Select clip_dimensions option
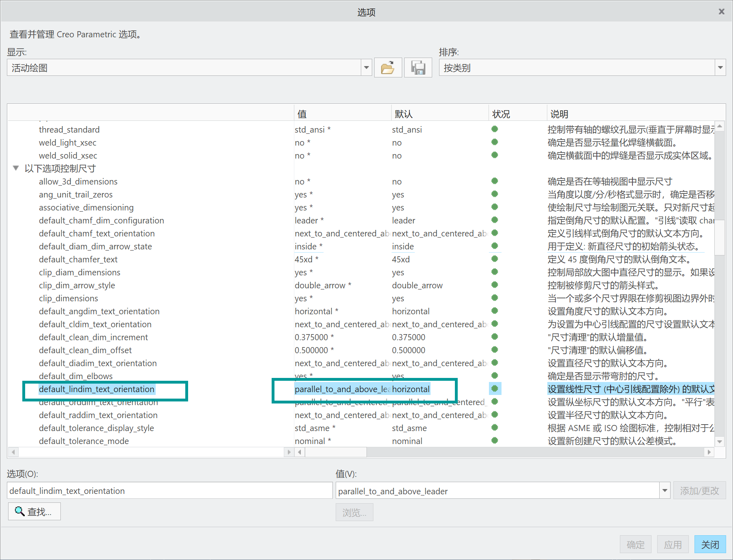This screenshot has width=733, height=560. pyautogui.click(x=69, y=298)
